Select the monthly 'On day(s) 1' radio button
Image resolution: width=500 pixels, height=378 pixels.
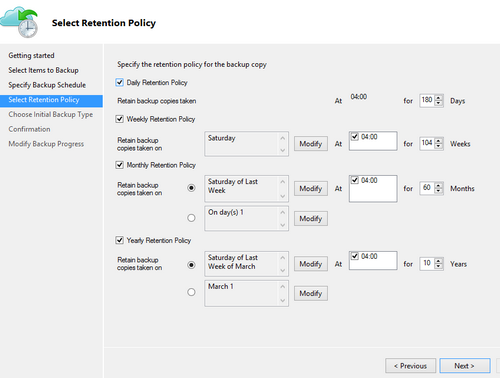[191, 218]
